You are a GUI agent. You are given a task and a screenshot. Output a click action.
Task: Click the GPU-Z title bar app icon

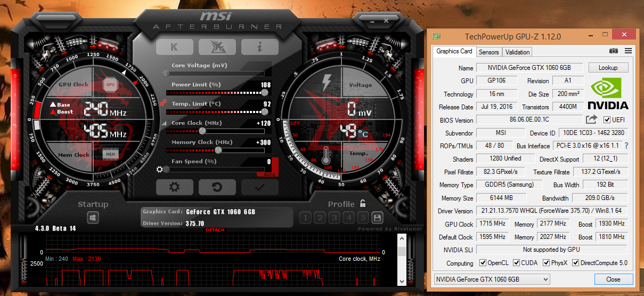click(x=437, y=36)
